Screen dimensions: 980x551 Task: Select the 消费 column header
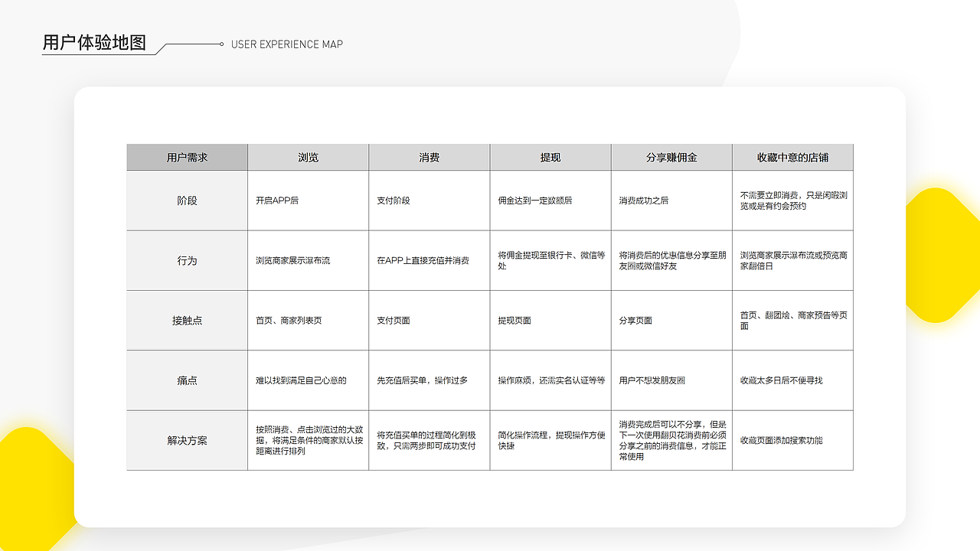point(430,157)
